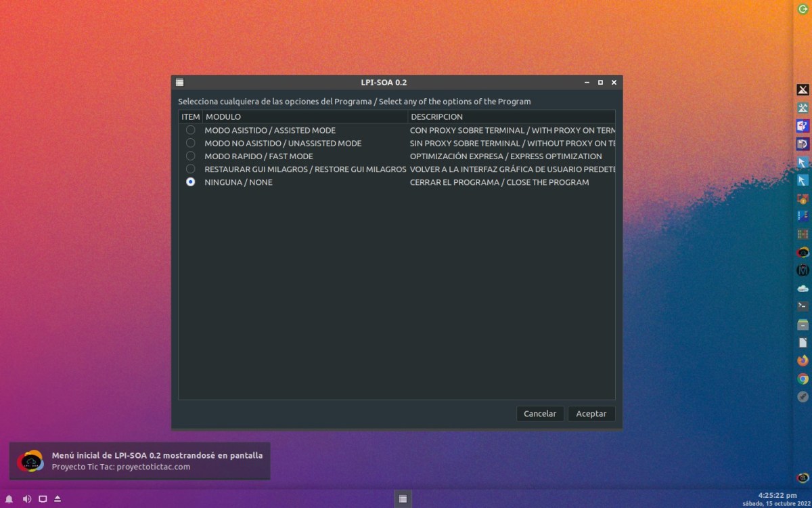Click the Aceptar button

[591, 413]
